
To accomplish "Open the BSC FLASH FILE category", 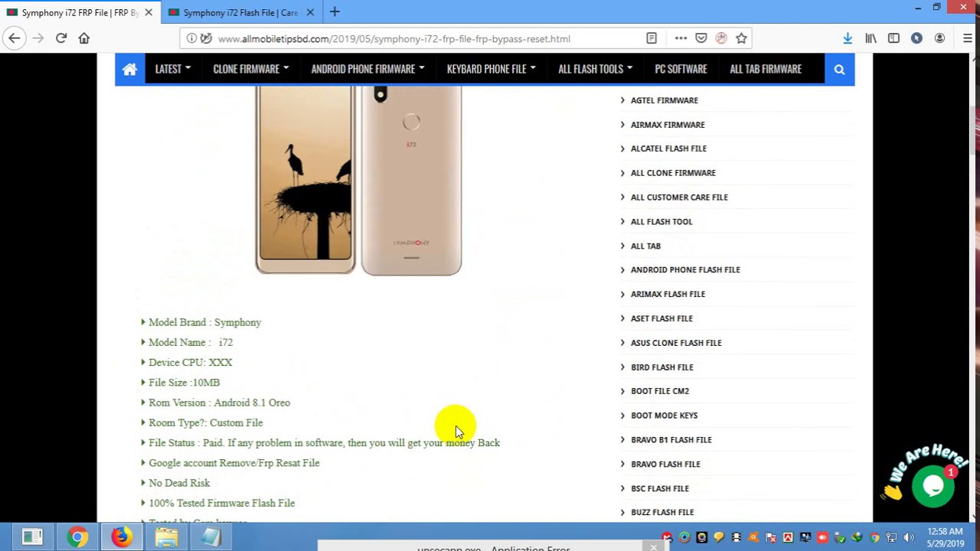I will 660,488.
